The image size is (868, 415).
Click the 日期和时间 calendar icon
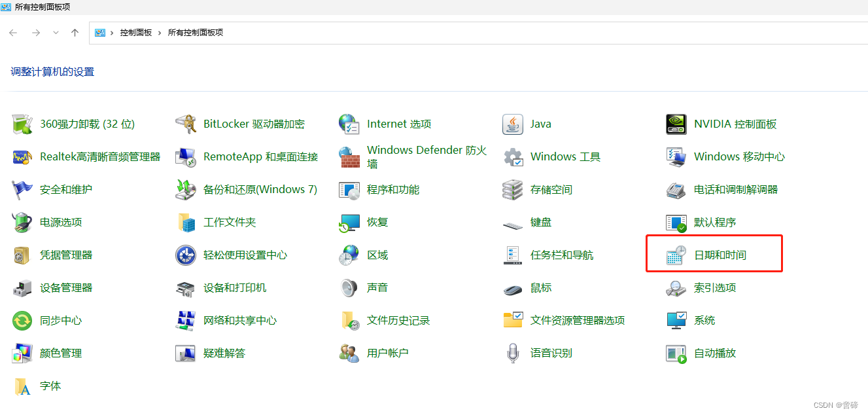coord(676,255)
